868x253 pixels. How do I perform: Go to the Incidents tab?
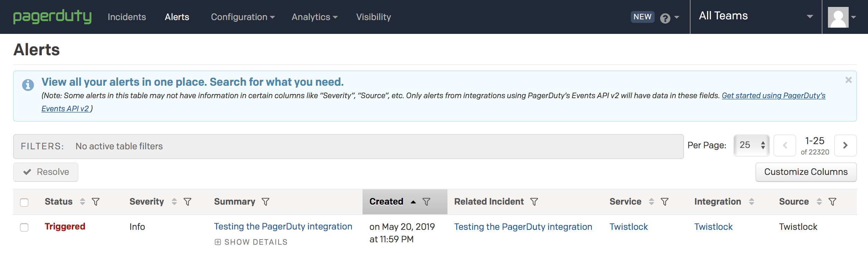coord(127,17)
